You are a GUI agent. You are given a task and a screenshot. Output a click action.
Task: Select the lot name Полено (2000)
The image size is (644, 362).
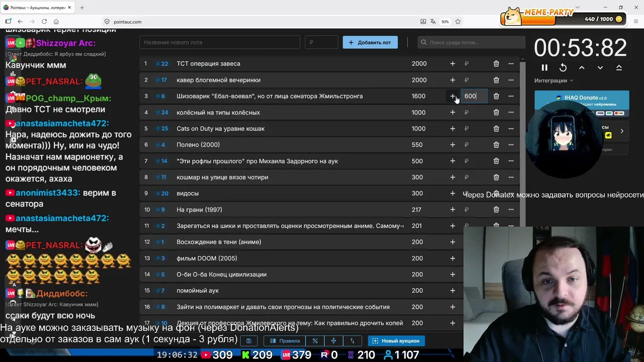pyautogui.click(x=198, y=145)
